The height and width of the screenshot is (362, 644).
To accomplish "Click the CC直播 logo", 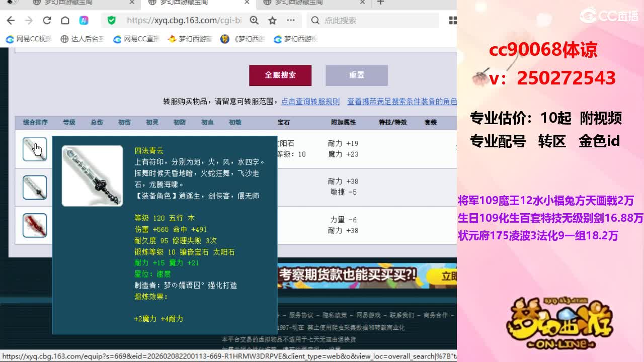I will 609,16.
